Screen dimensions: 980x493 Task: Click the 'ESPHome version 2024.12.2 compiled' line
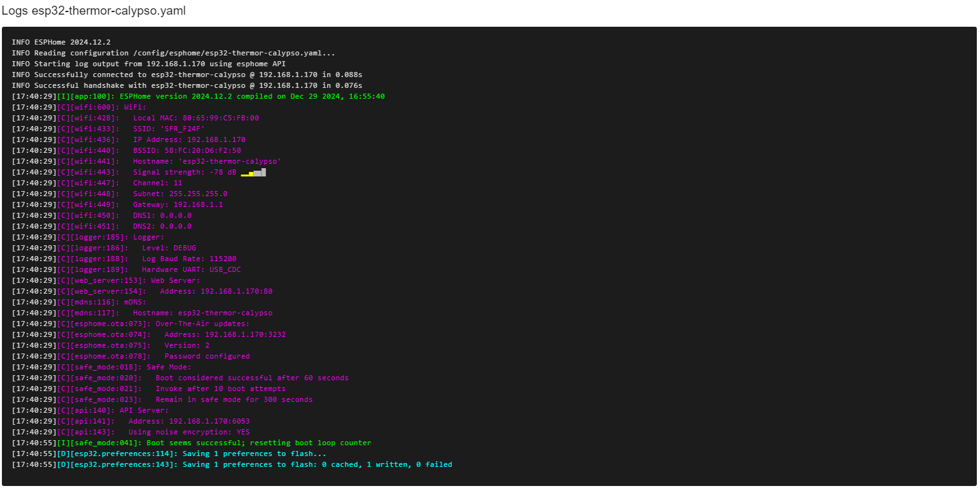pyautogui.click(x=198, y=96)
